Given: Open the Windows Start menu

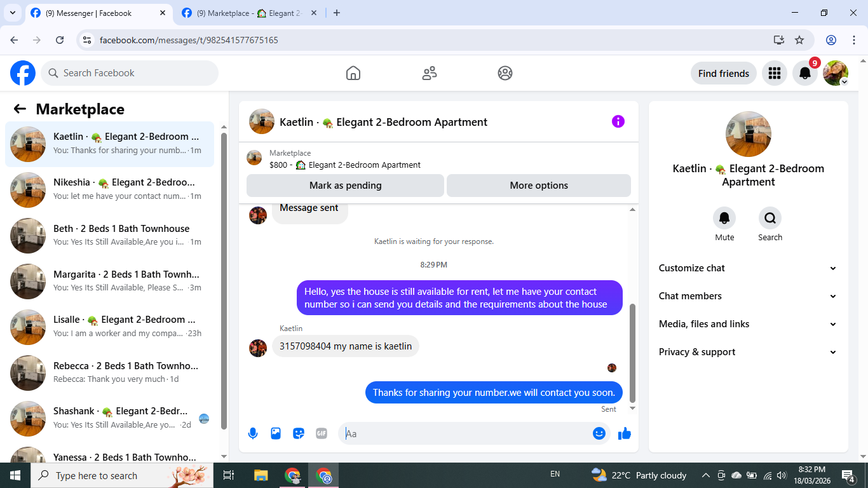Looking at the screenshot, I should click(x=15, y=475).
